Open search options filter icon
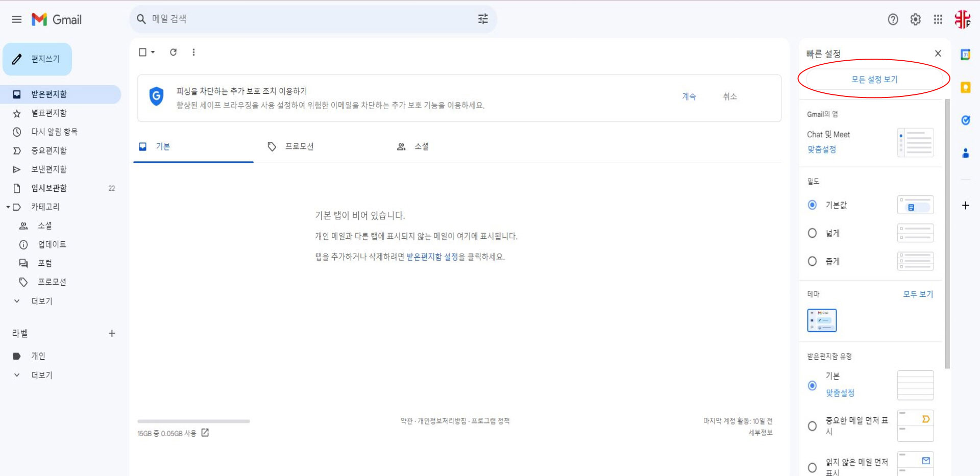 (x=483, y=19)
